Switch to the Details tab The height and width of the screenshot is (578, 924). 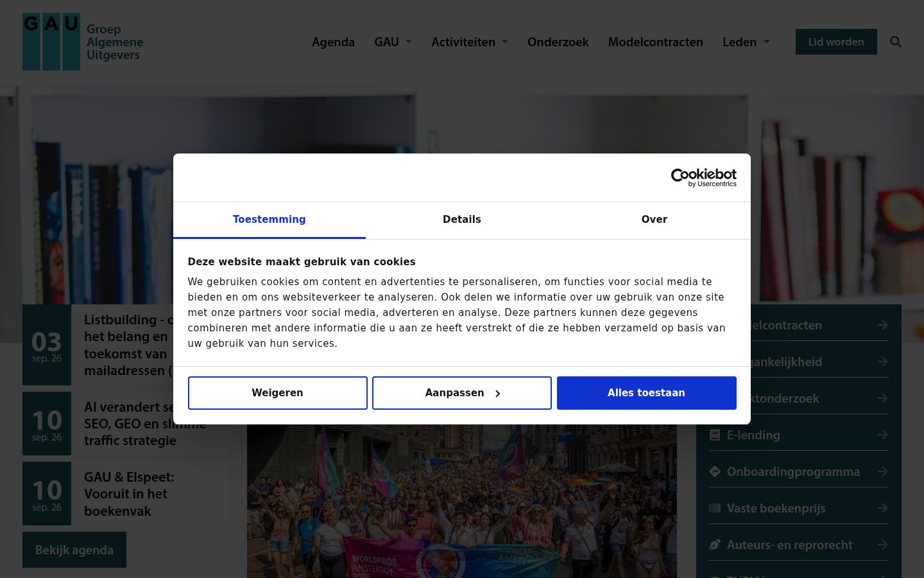[462, 220]
